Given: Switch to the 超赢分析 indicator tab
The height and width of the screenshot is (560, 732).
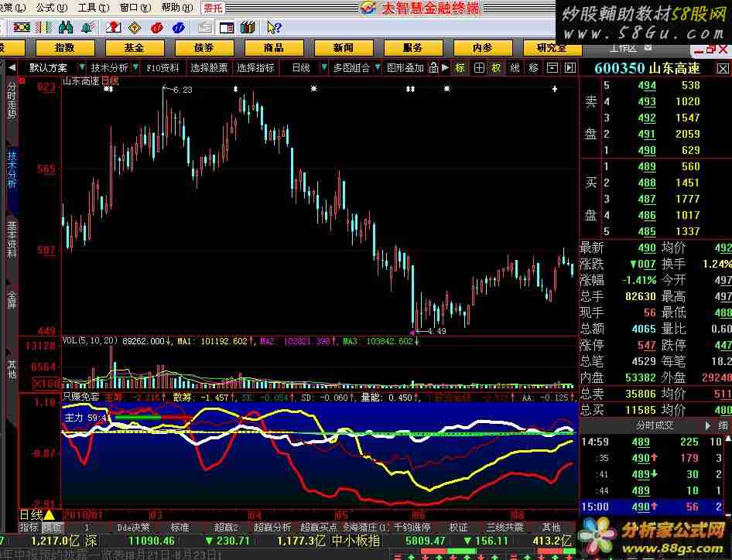Looking at the screenshot, I should [x=272, y=527].
